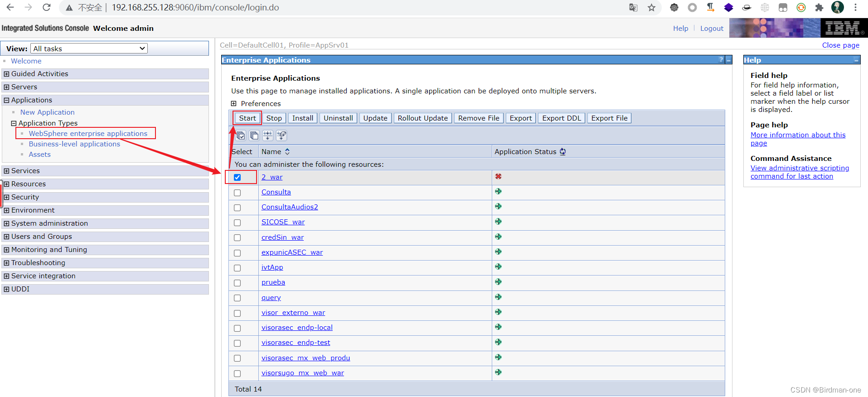This screenshot has height=397, width=868.
Task: Expand the Preferences section
Action: 233,103
